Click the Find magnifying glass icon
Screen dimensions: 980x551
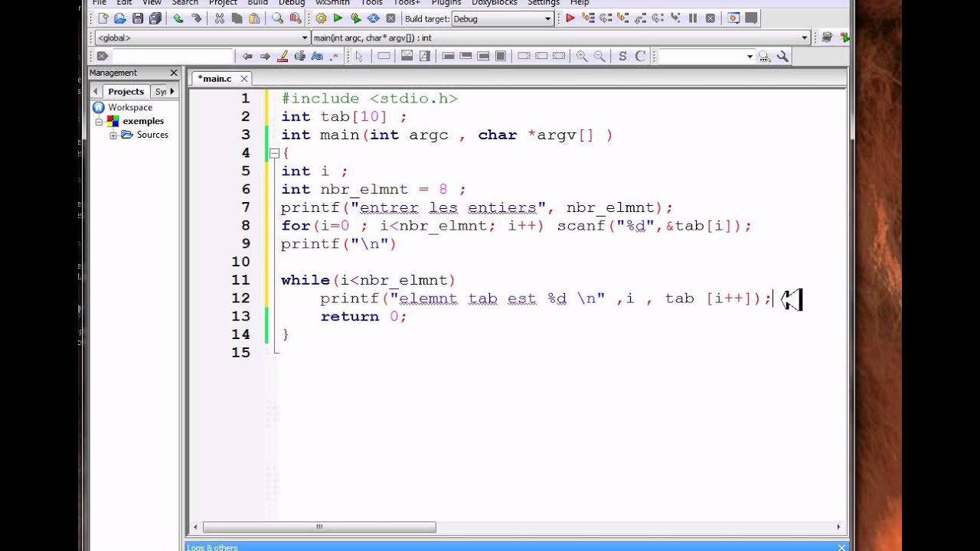pos(277,18)
